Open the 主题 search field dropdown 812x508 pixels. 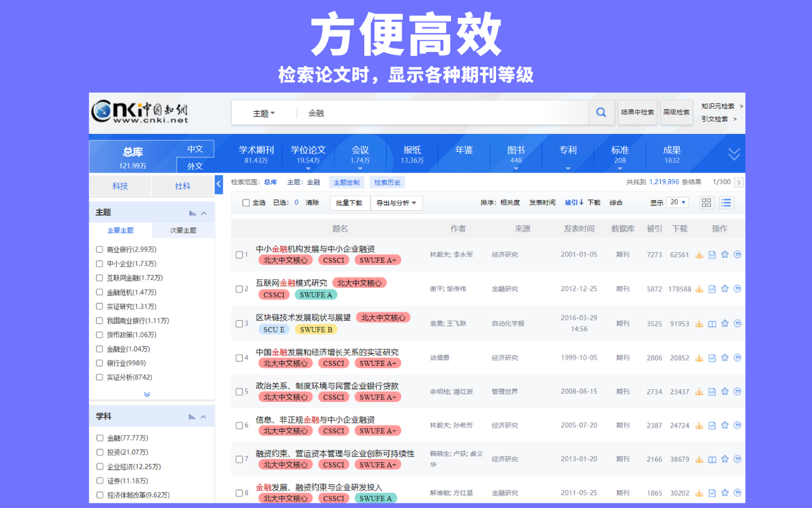pyautogui.click(x=263, y=112)
